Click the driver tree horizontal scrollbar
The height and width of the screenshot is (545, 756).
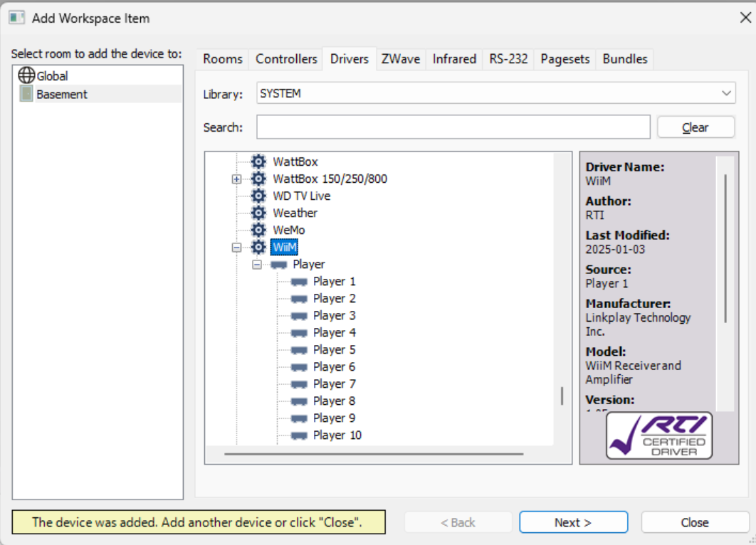point(374,454)
